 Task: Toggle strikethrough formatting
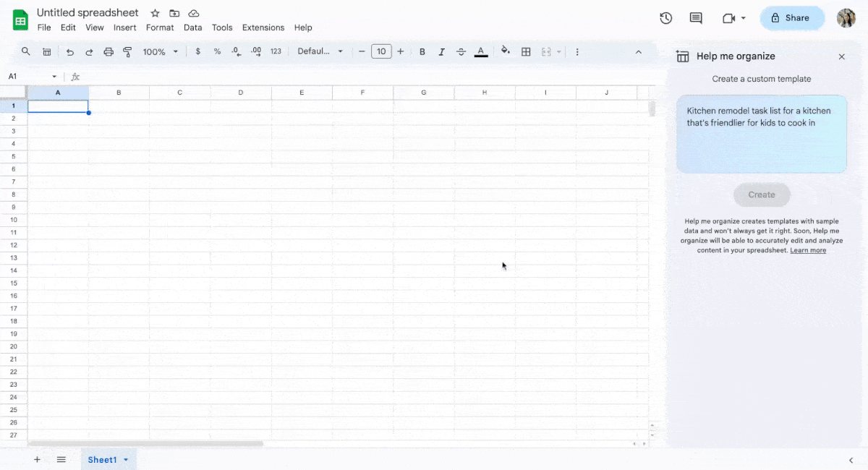tap(461, 52)
